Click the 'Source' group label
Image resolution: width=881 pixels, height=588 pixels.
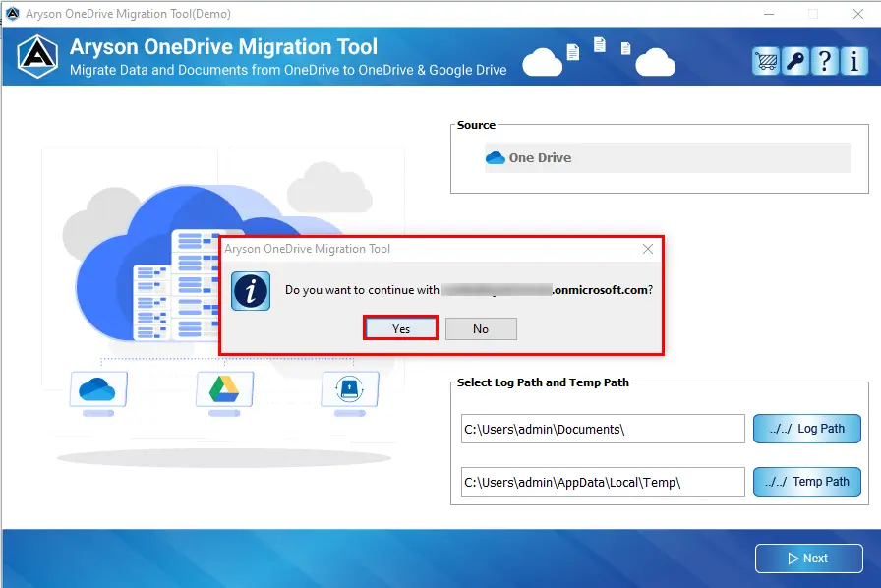[477, 125]
